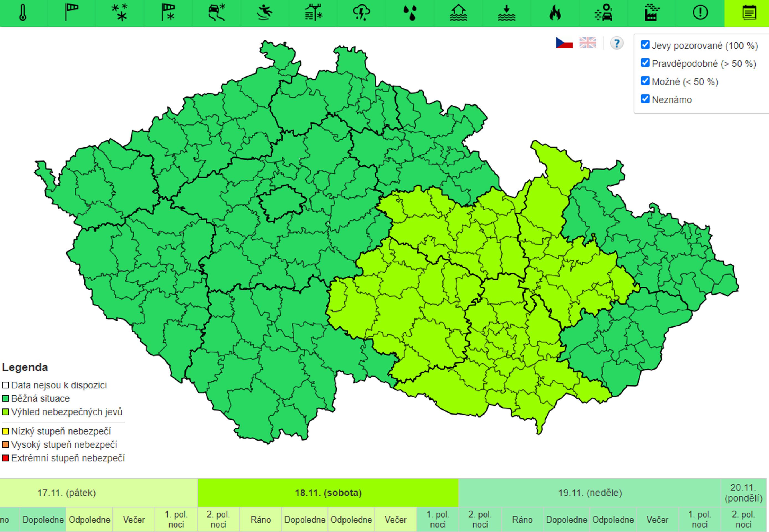The image size is (769, 532).
Task: Select the temperature thermometer warning icon
Action: coord(23,13)
